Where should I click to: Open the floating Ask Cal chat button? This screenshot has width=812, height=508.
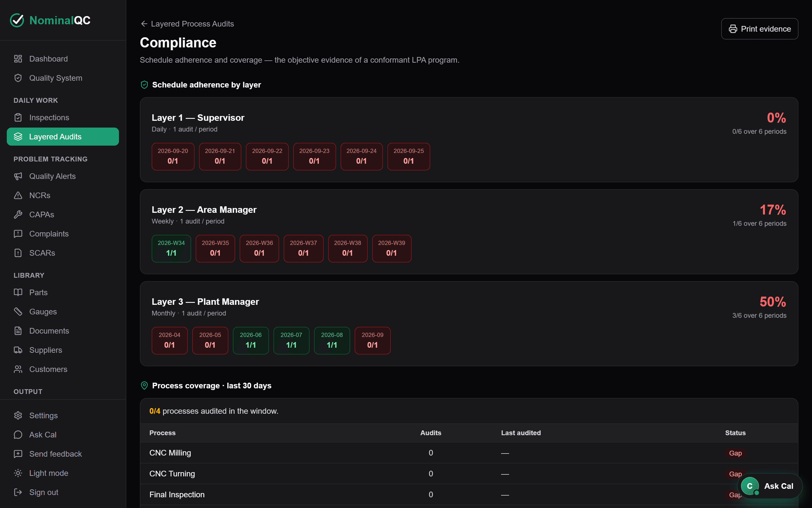point(770,486)
